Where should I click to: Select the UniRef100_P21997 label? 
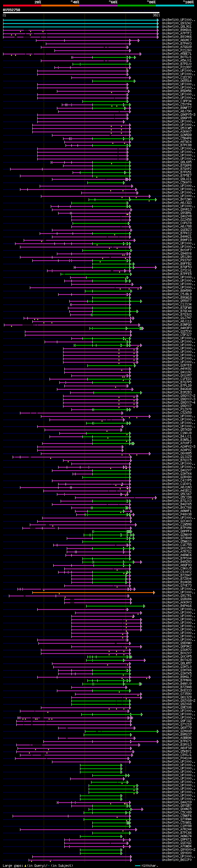177,67
